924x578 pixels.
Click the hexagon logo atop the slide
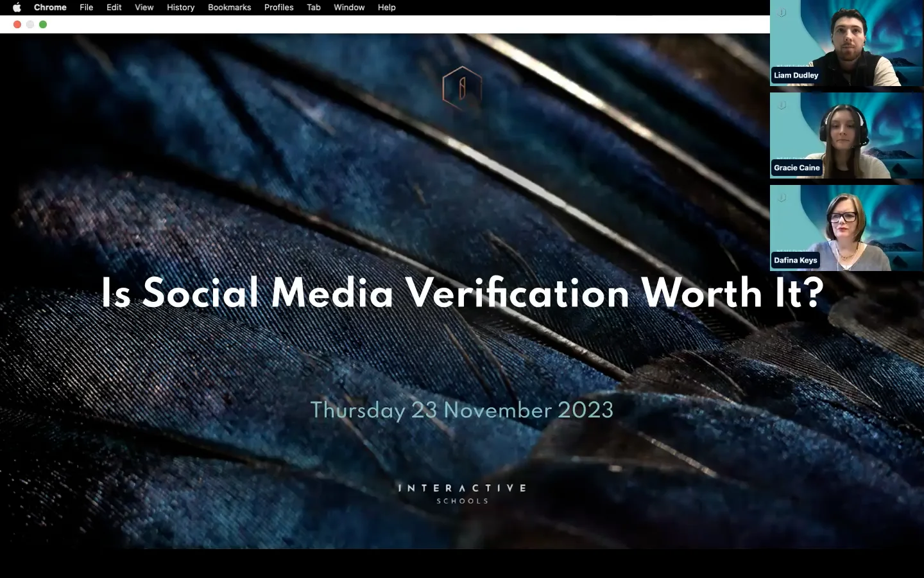(x=462, y=88)
